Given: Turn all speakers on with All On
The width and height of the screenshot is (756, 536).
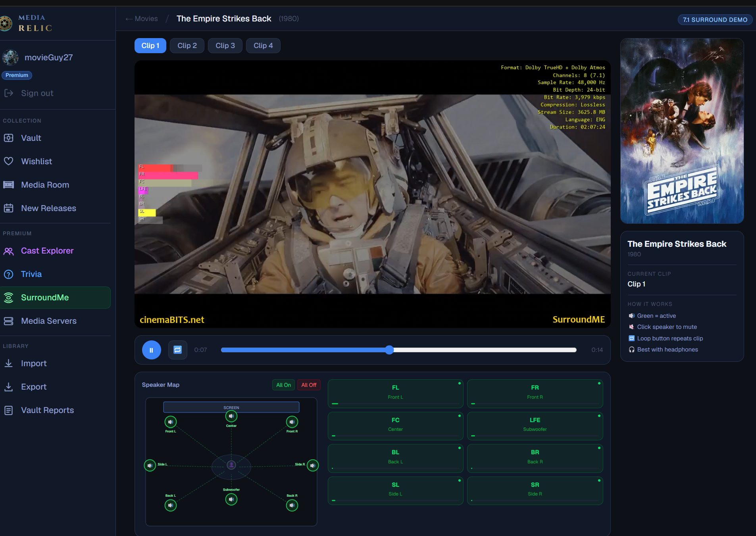Looking at the screenshot, I should tap(283, 385).
